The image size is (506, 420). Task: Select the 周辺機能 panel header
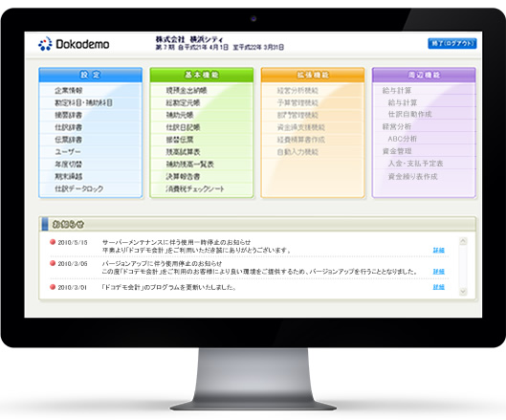[424, 75]
